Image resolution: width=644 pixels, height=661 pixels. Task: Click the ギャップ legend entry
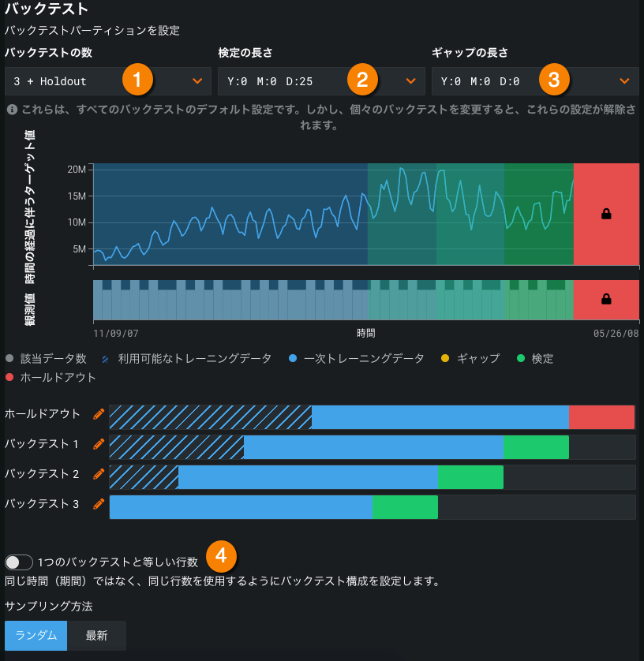click(x=471, y=359)
